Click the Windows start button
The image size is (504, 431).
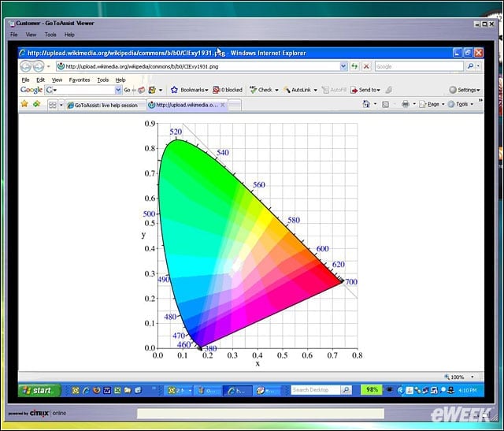point(39,391)
